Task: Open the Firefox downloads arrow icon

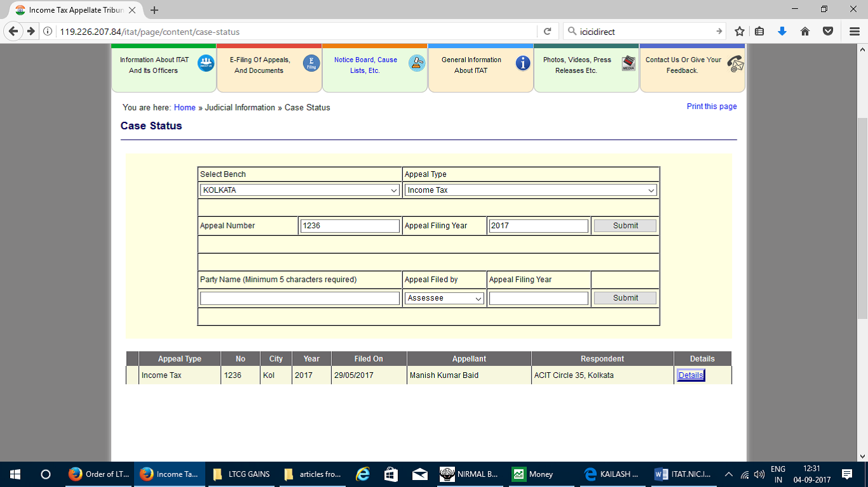Action: pyautogui.click(x=782, y=31)
